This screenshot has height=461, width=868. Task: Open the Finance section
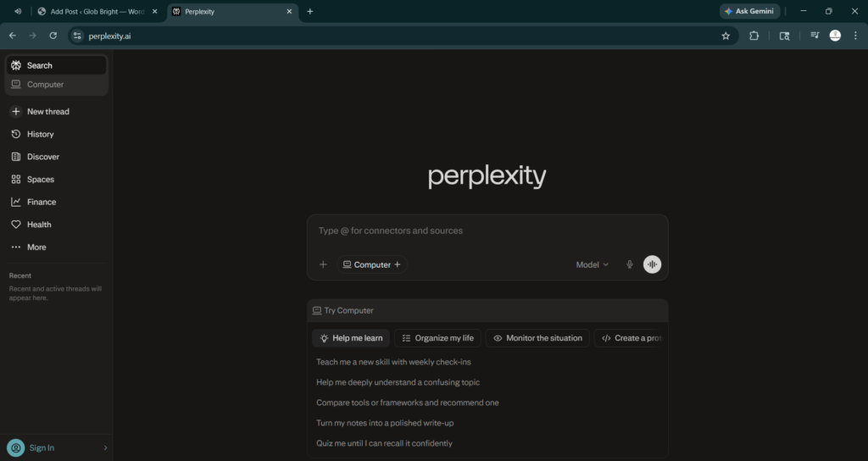[x=41, y=202]
